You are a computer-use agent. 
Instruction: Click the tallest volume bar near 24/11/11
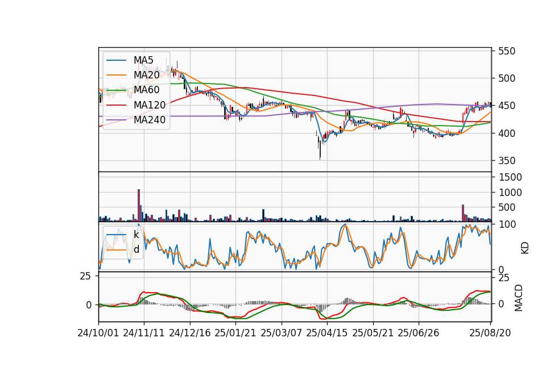point(139,205)
